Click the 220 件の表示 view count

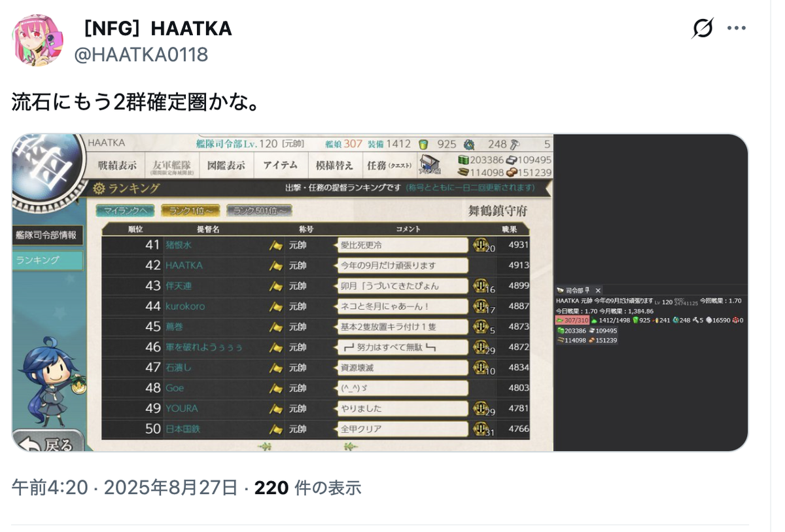307,488
